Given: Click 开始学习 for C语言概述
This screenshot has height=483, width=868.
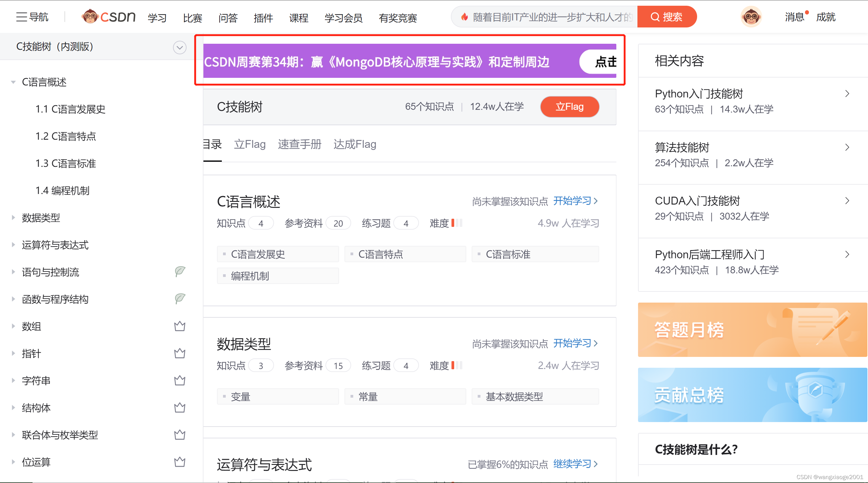Looking at the screenshot, I should tap(576, 201).
